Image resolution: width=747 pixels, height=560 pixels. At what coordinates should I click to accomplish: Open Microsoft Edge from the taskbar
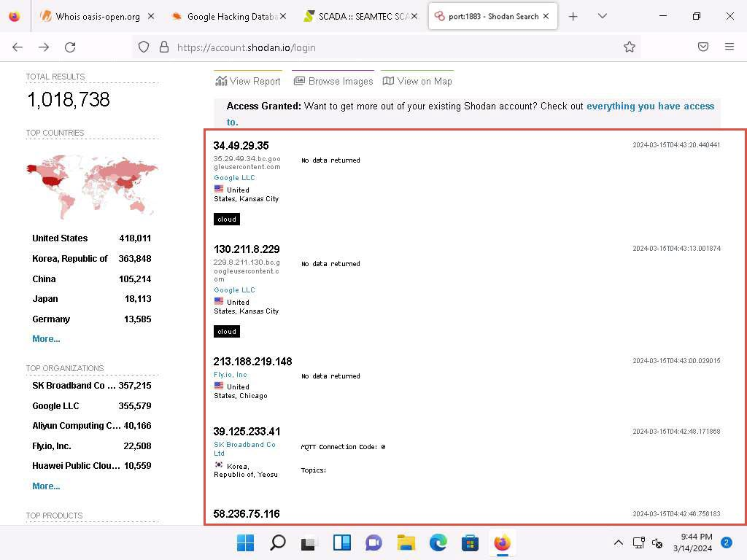438,542
